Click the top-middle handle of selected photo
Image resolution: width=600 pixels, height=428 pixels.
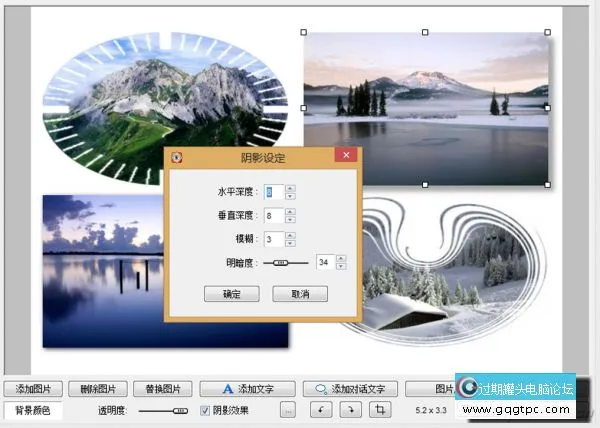(425, 33)
